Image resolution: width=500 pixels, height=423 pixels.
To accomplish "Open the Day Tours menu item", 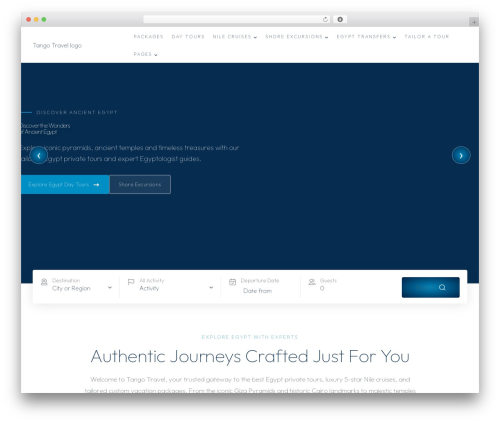I will [x=188, y=37].
